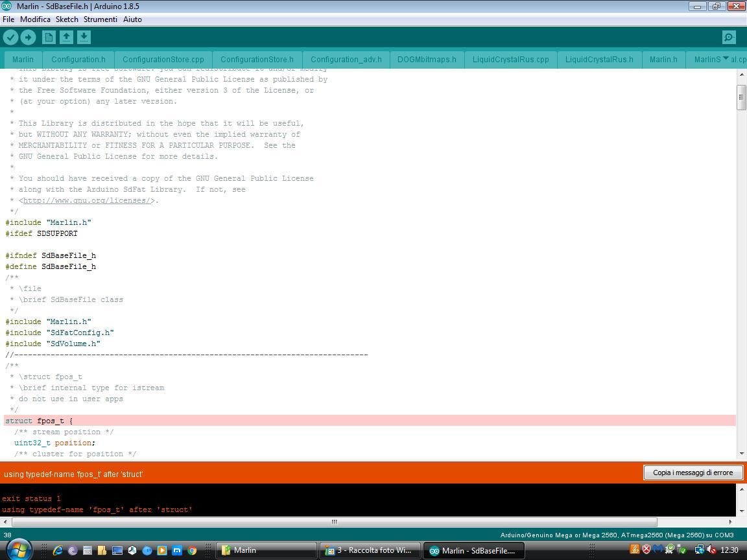Click 'Copia i messaggi di errore' button
Screen dimensions: 747x560
[693, 472]
